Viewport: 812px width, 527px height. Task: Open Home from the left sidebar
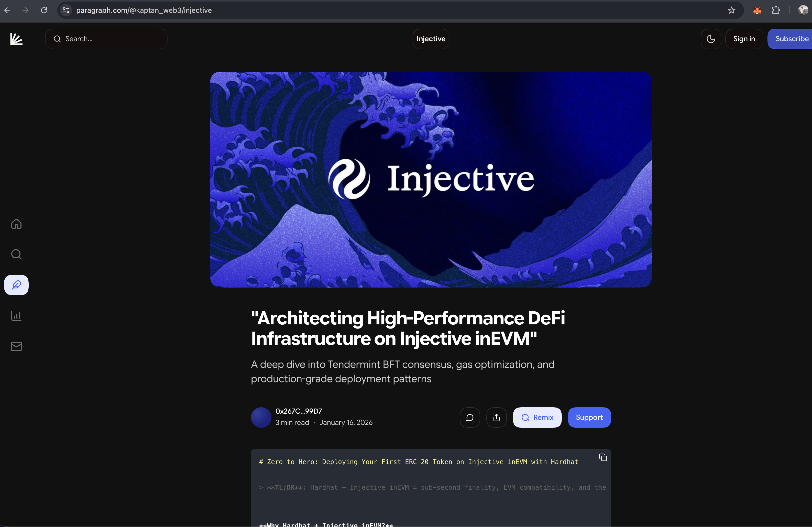click(x=16, y=224)
